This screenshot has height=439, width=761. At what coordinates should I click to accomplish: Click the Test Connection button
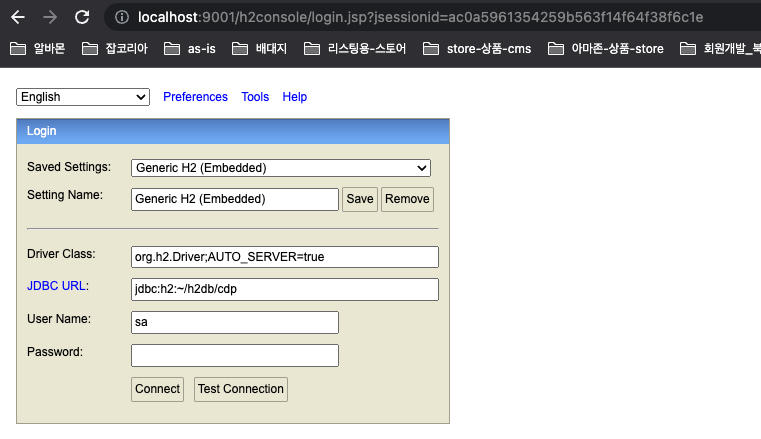[241, 389]
